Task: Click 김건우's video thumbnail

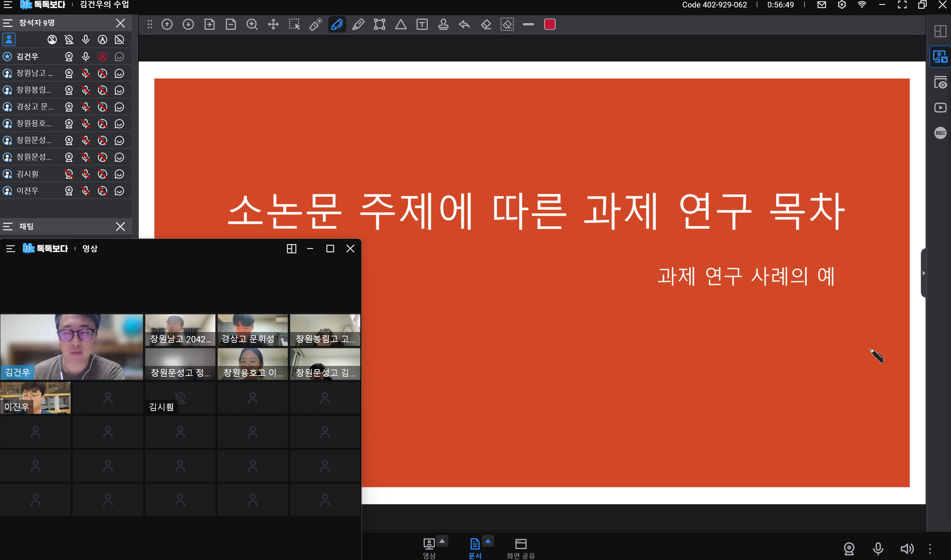Action: [x=71, y=347]
